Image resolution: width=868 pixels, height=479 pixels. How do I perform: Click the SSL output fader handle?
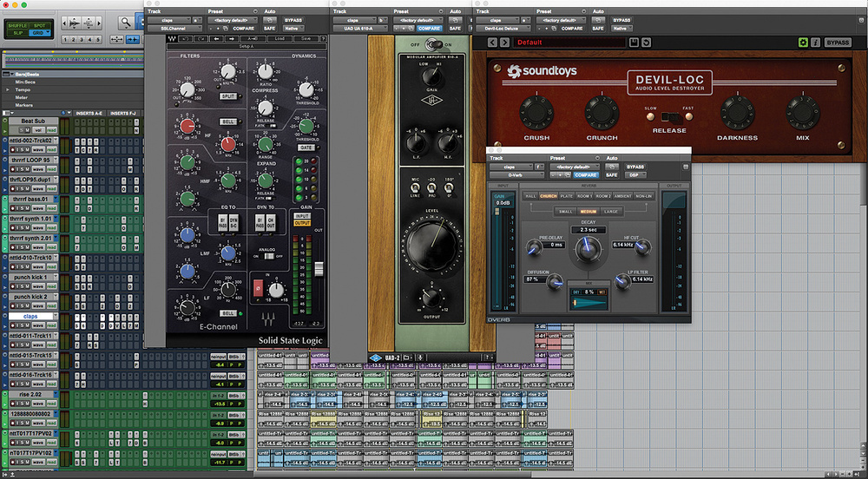tap(319, 269)
